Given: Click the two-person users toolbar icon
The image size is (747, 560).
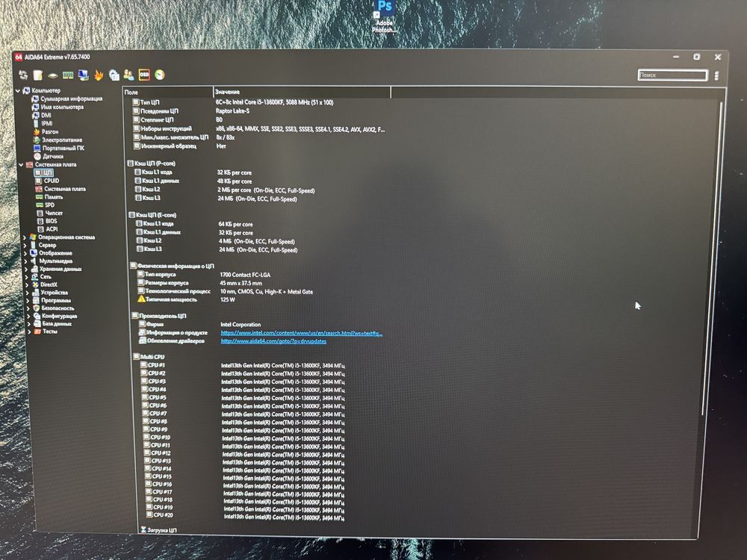Looking at the screenshot, I should [128, 75].
